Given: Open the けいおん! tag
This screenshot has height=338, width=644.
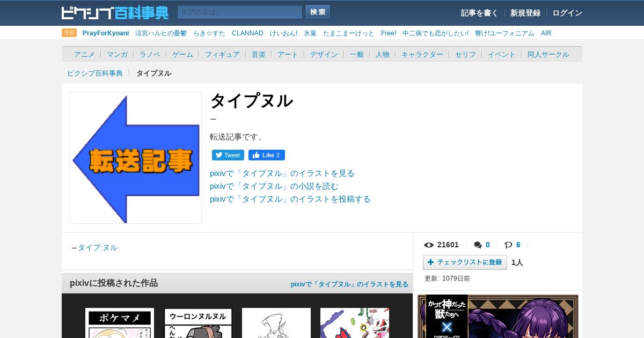Looking at the screenshot, I should (x=283, y=33).
